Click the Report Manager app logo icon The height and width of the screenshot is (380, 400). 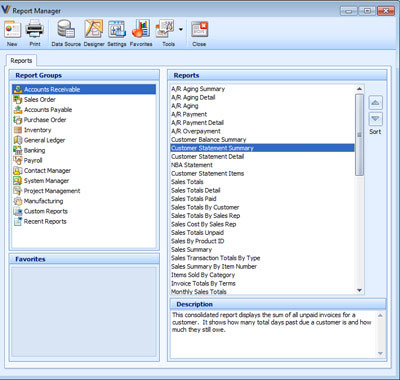[x=6, y=10]
